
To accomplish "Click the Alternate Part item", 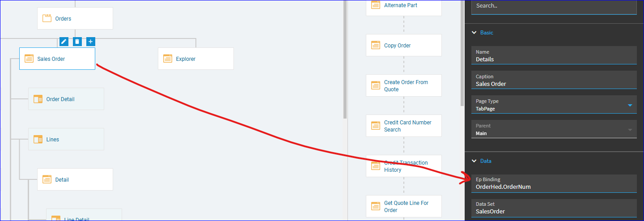I will coord(404,5).
